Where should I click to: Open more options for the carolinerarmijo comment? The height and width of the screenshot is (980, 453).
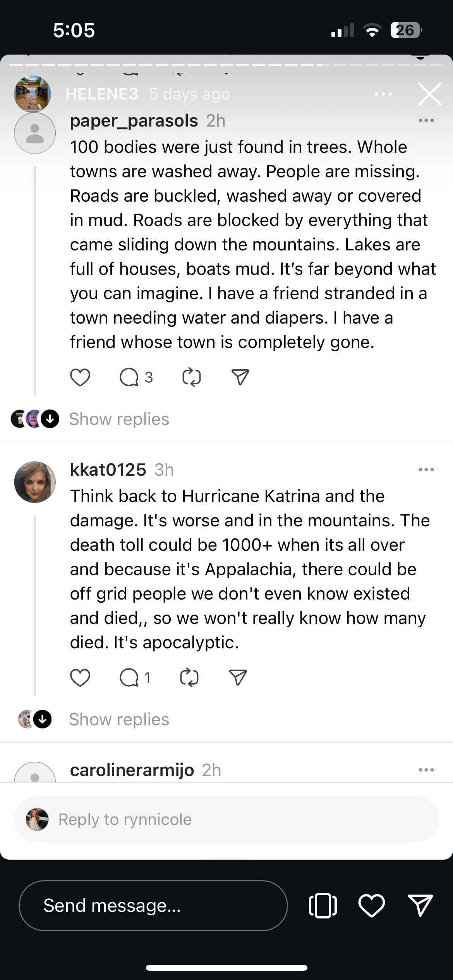tap(426, 770)
